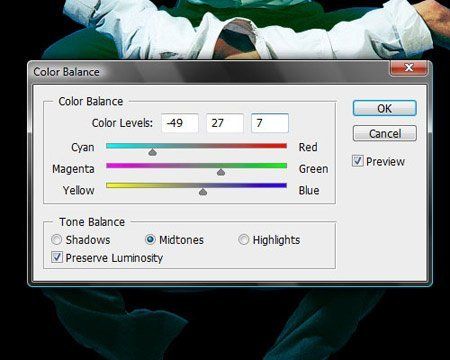Click the Color Balance title bar text
Screen dimensions: 450x360
tap(66, 72)
